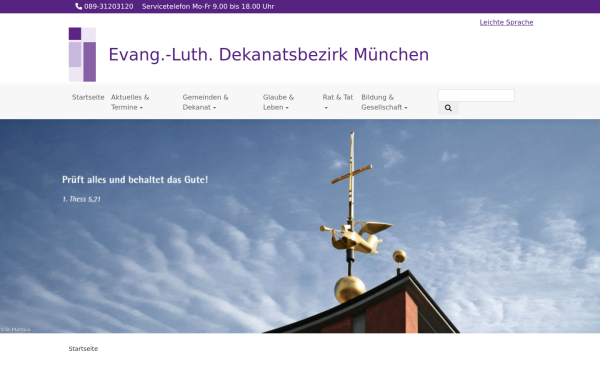Screen dimensions: 600x375
Task: Expand the Aktuelles & Termine menu
Action: [x=130, y=102]
